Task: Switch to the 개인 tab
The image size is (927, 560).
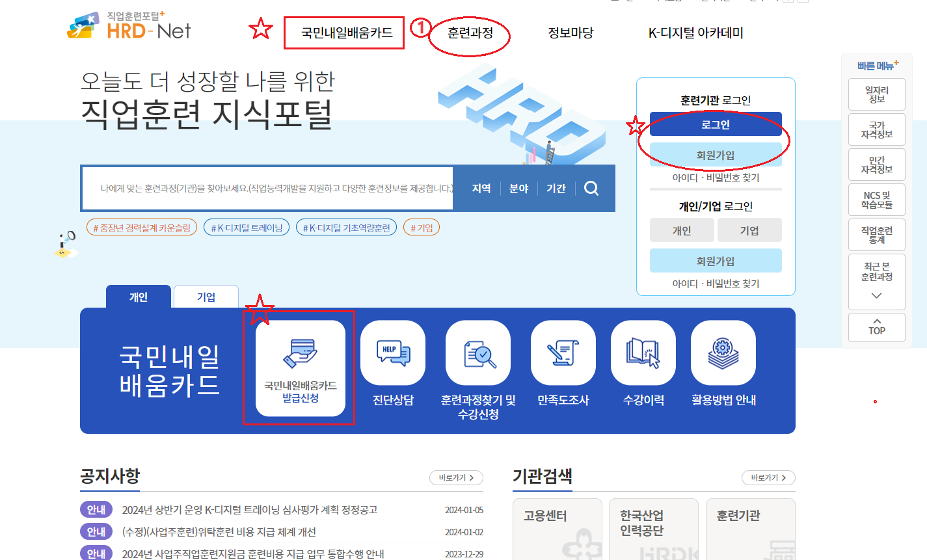Action: point(139,297)
